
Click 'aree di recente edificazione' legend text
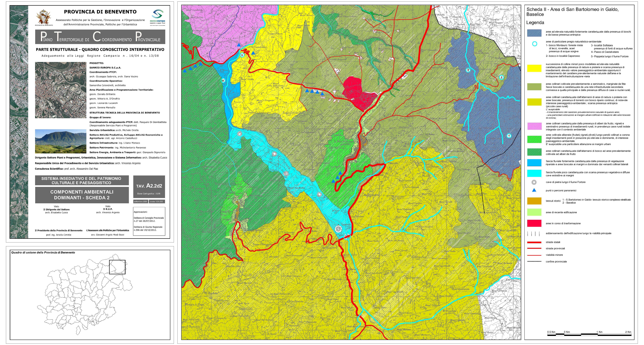[x=561, y=212]
